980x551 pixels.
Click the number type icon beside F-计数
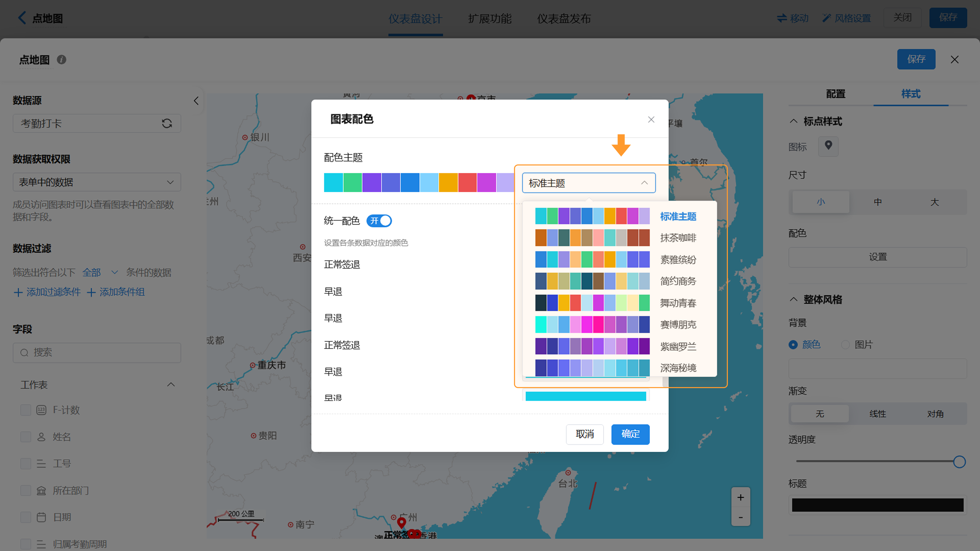(x=41, y=410)
